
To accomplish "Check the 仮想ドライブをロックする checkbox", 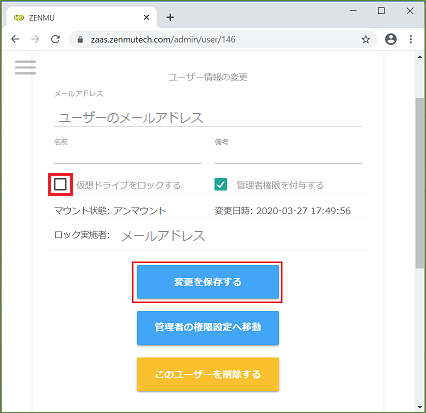I will click(60, 184).
